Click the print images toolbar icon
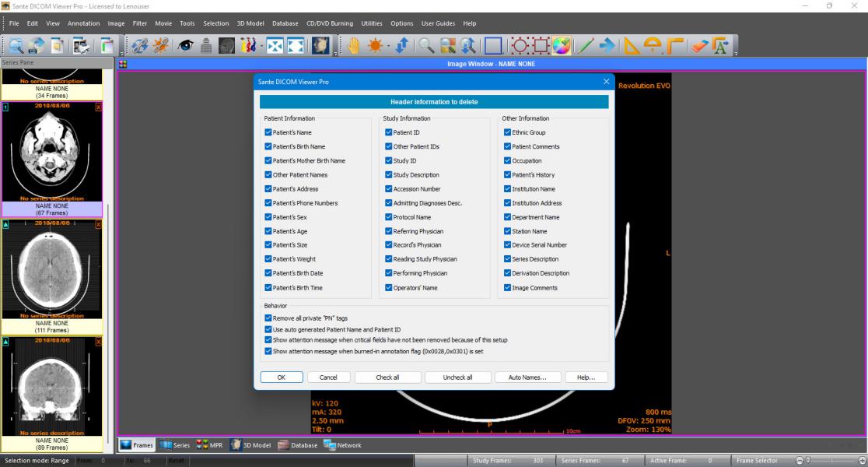The image size is (868, 467). pos(81,45)
